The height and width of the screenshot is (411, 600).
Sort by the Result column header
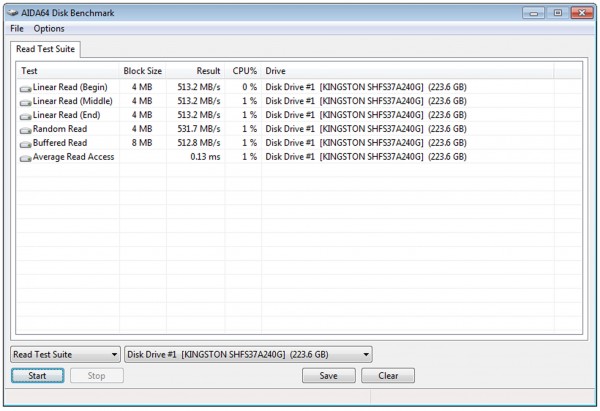(x=196, y=71)
